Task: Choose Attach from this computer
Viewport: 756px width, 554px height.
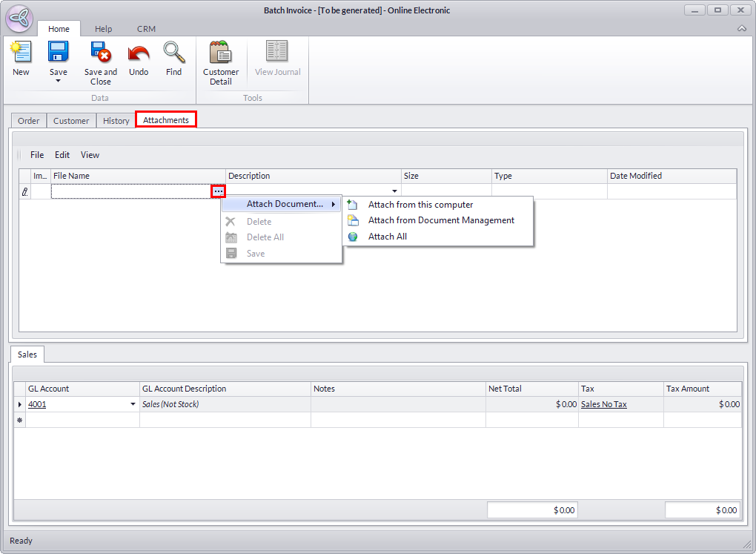Action: click(420, 205)
